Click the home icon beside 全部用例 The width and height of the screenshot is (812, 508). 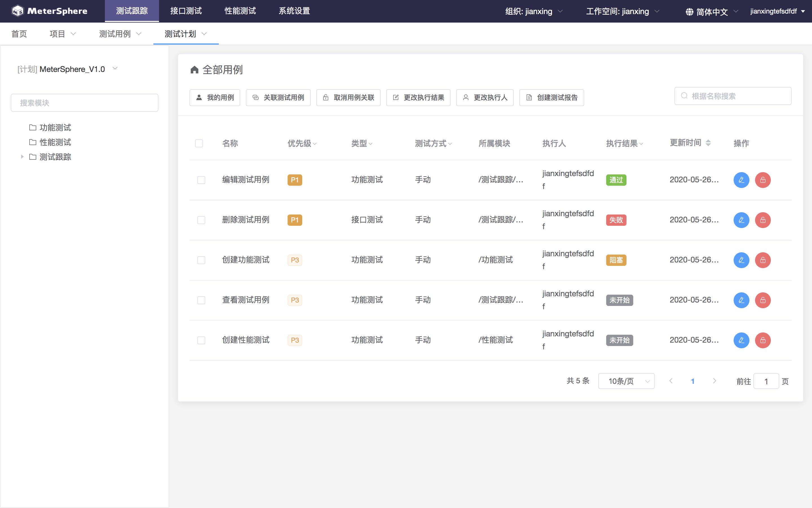point(194,70)
